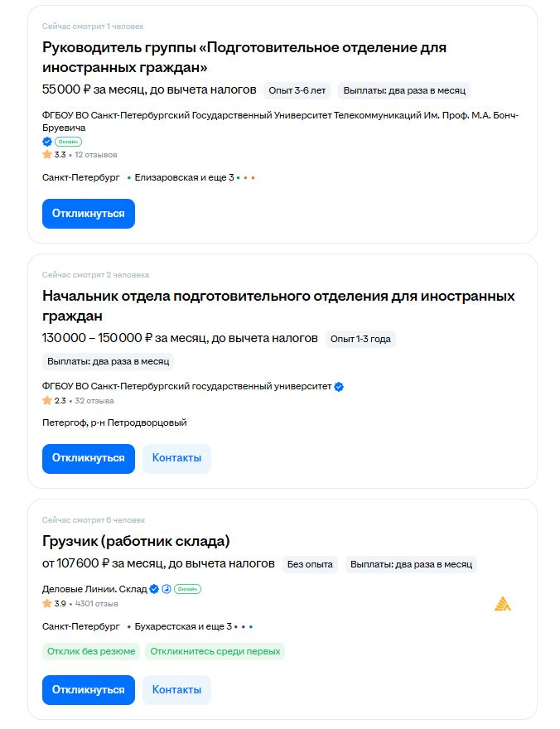The height and width of the screenshot is (729, 560).
Task: Click the 3.9 rating star icon
Action: click(x=47, y=603)
